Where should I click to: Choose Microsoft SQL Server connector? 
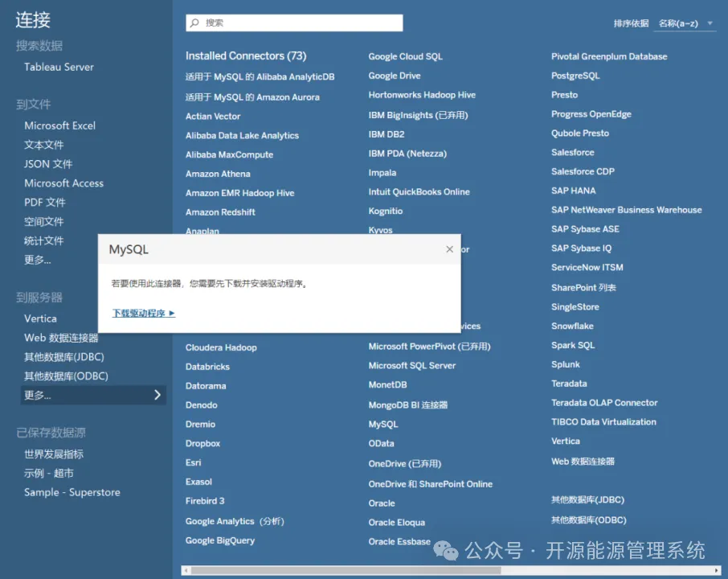[412, 365]
